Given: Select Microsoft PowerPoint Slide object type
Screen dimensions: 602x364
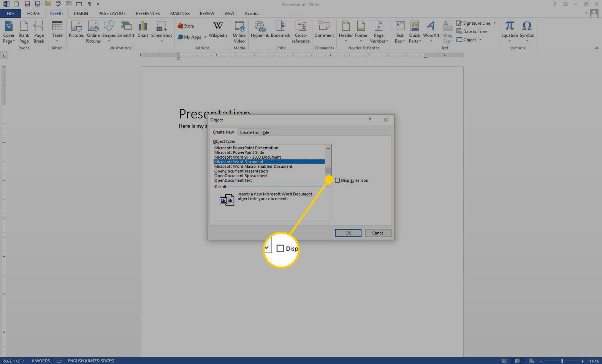Looking at the screenshot, I should point(269,153).
